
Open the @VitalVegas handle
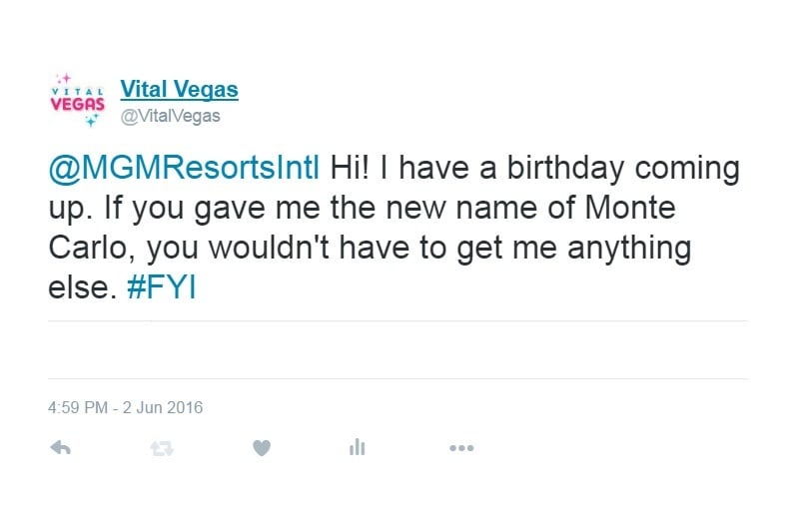[170, 116]
